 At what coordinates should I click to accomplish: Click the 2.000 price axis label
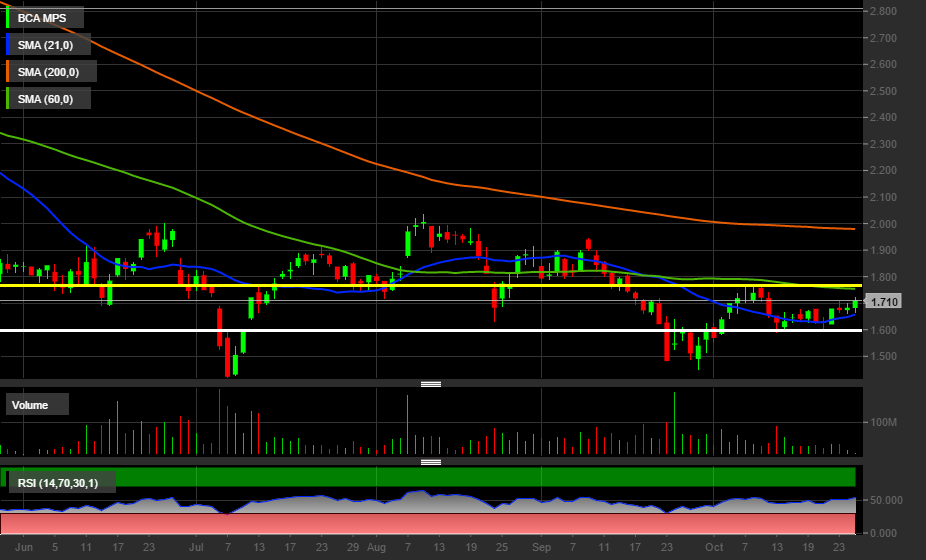(883, 224)
